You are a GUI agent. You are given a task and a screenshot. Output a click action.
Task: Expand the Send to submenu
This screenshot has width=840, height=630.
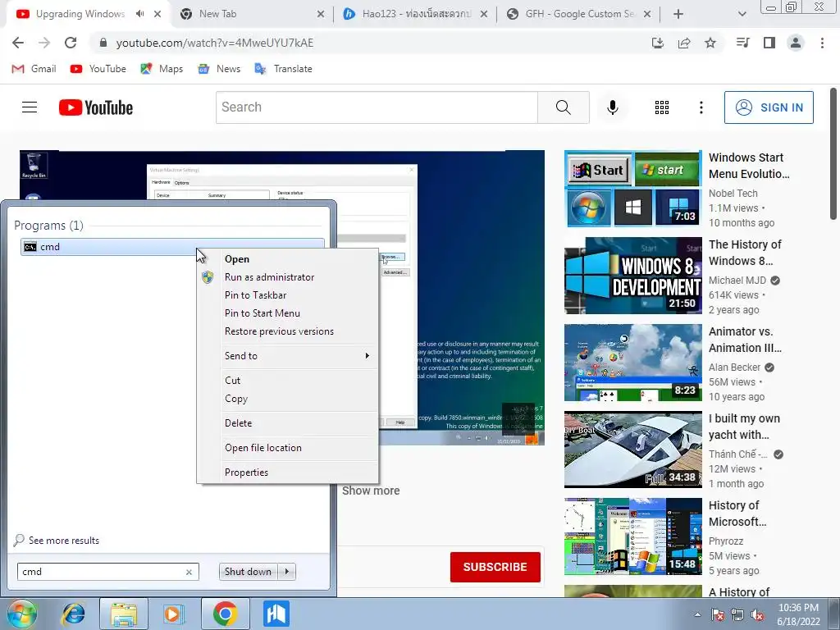click(288, 356)
